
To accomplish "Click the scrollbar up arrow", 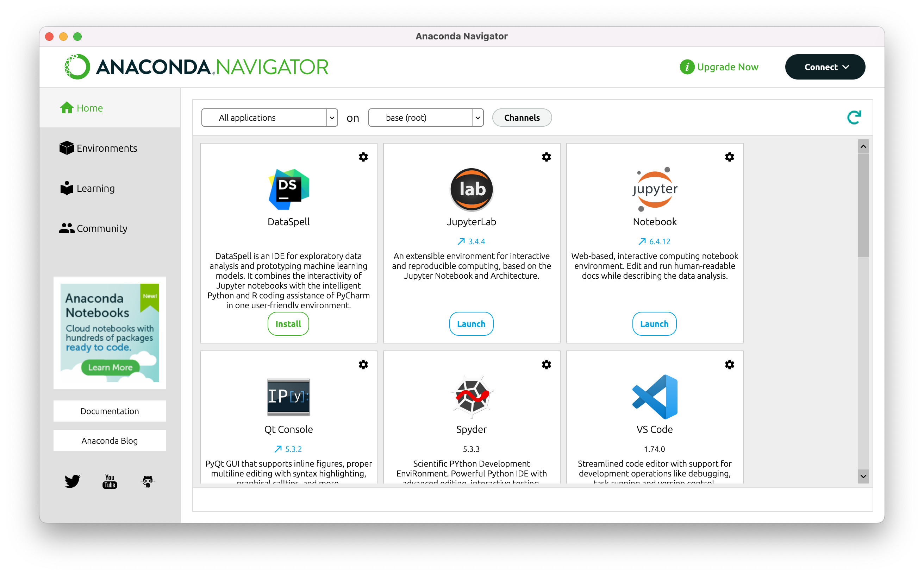I will (863, 146).
